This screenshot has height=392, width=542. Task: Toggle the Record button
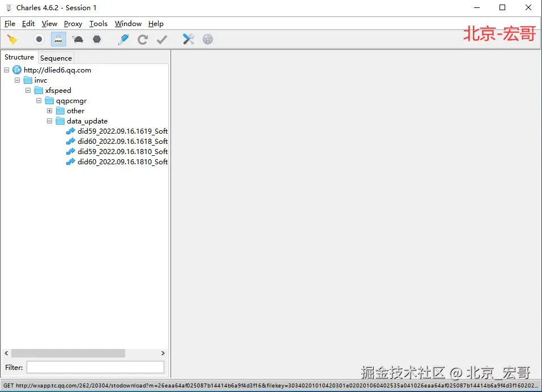click(39, 40)
